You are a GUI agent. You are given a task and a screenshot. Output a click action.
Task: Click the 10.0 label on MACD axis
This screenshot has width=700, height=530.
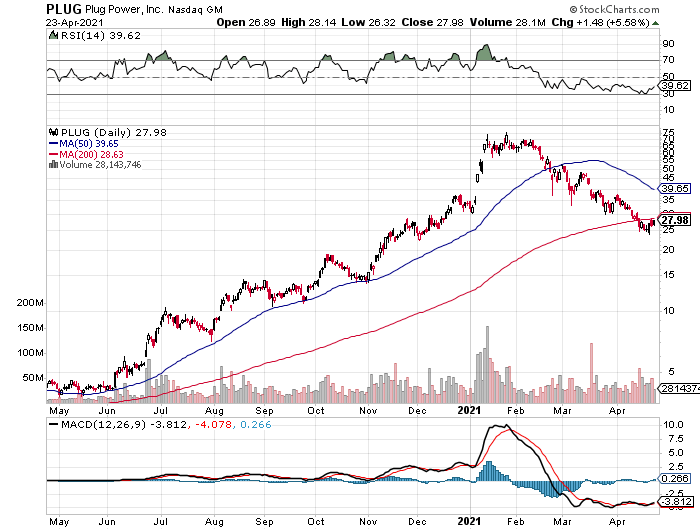point(673,424)
